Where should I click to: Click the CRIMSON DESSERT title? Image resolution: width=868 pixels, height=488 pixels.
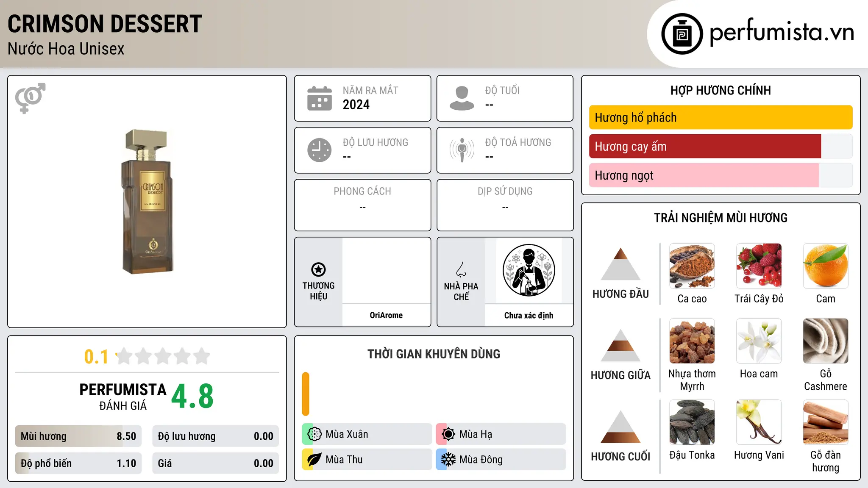105,24
